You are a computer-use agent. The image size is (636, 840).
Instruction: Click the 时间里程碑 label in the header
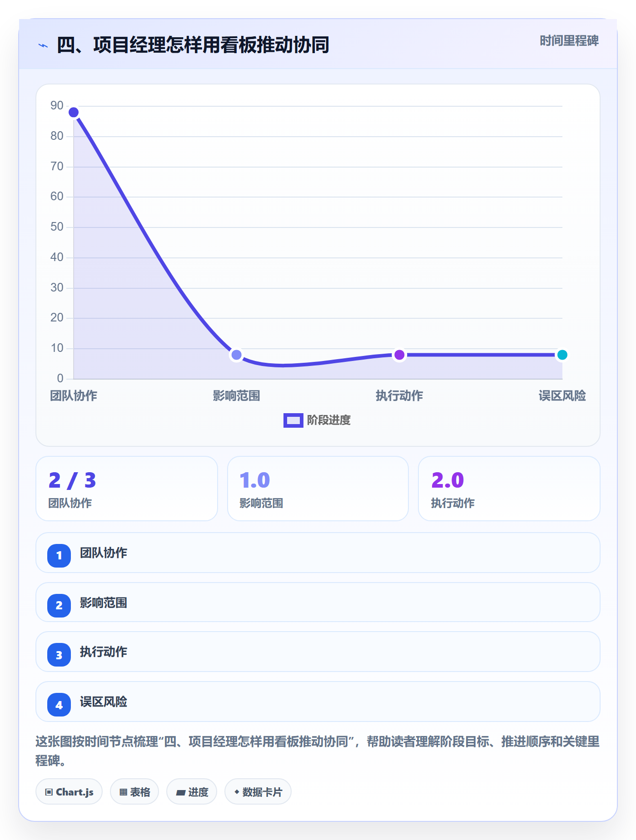pos(569,41)
